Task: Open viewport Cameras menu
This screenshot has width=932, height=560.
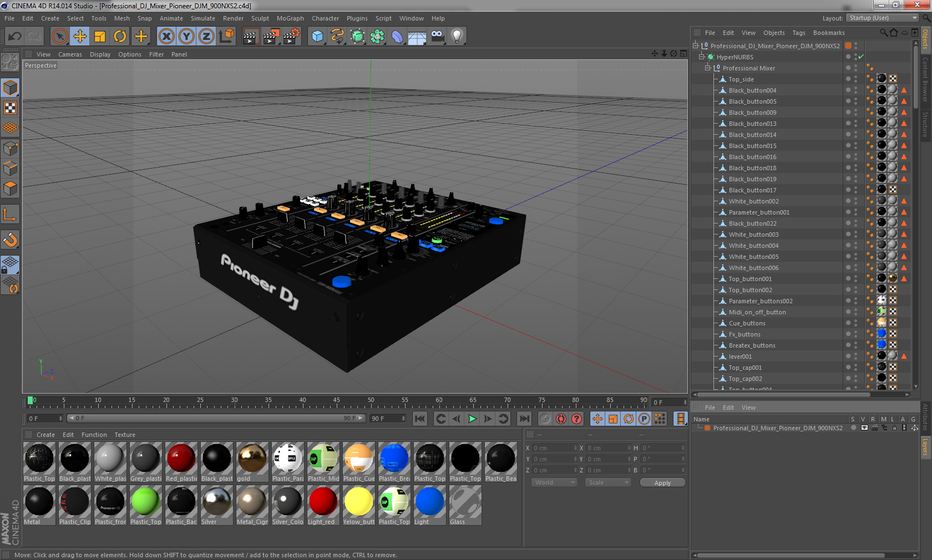Action: point(70,54)
